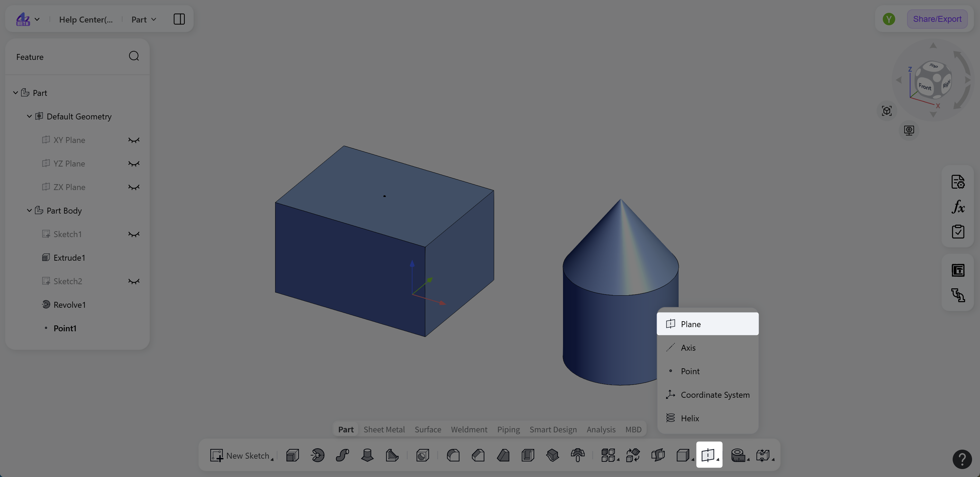Viewport: 980px width, 477px height.
Task: Open the body cube tool icon
Action: click(x=684, y=455)
